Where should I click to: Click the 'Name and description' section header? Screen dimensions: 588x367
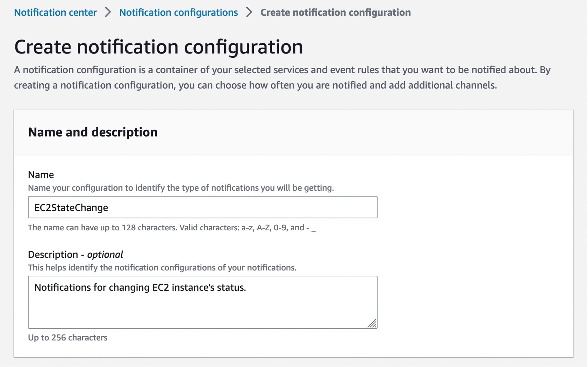[93, 132]
